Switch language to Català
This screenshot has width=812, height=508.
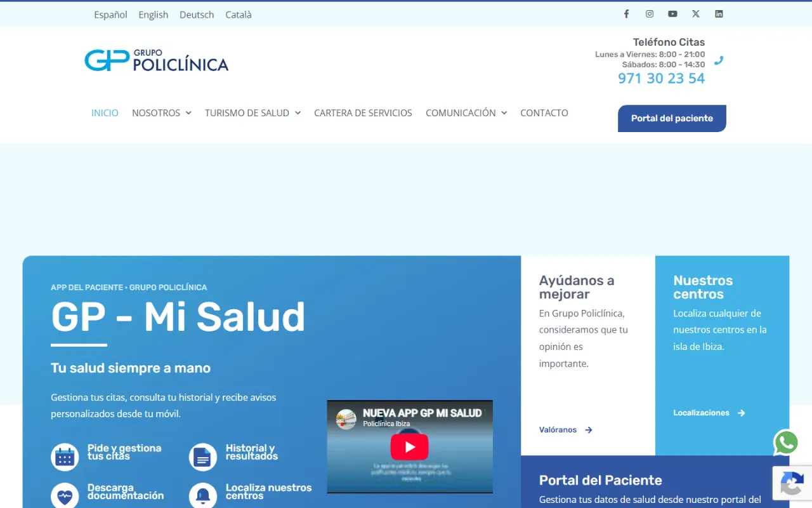[x=239, y=15]
